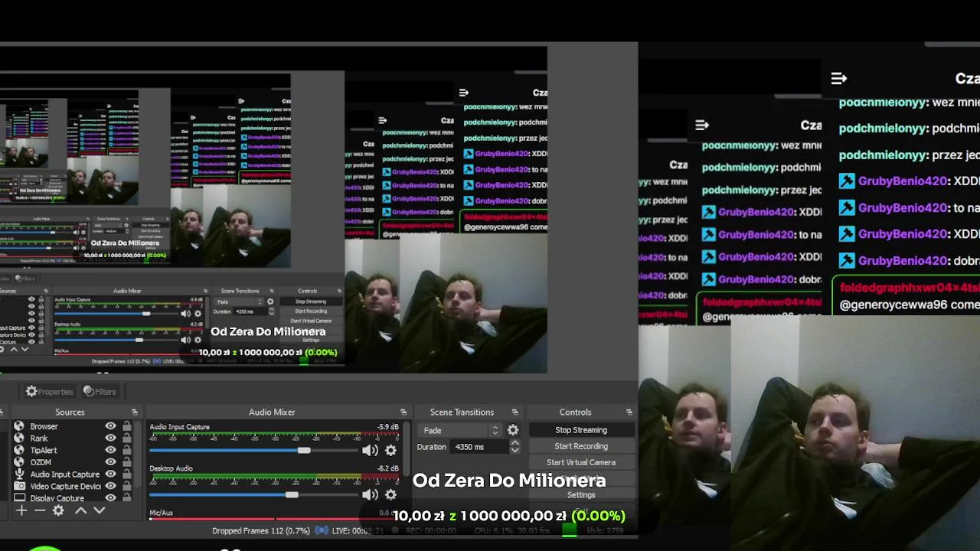Click Start Recording button
980x551 pixels.
click(x=581, y=446)
